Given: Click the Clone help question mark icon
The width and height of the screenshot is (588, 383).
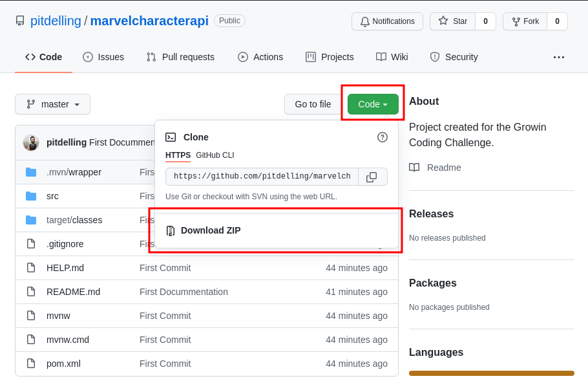Looking at the screenshot, I should 382,137.
